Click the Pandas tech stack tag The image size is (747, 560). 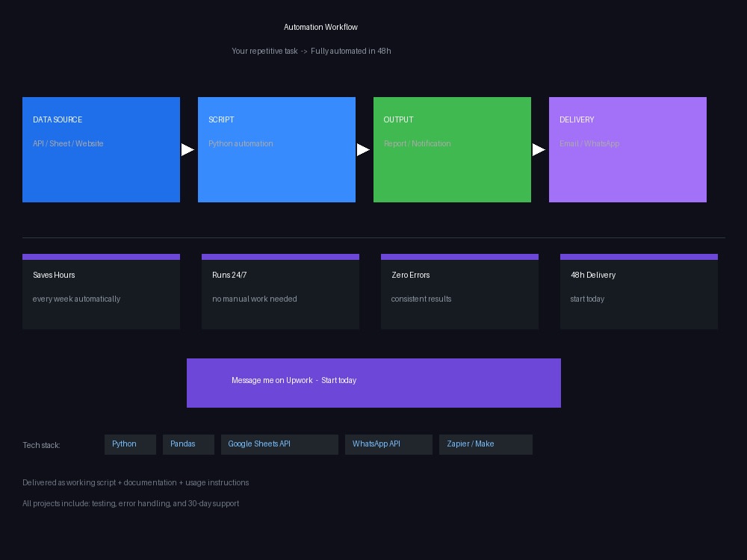coord(189,444)
